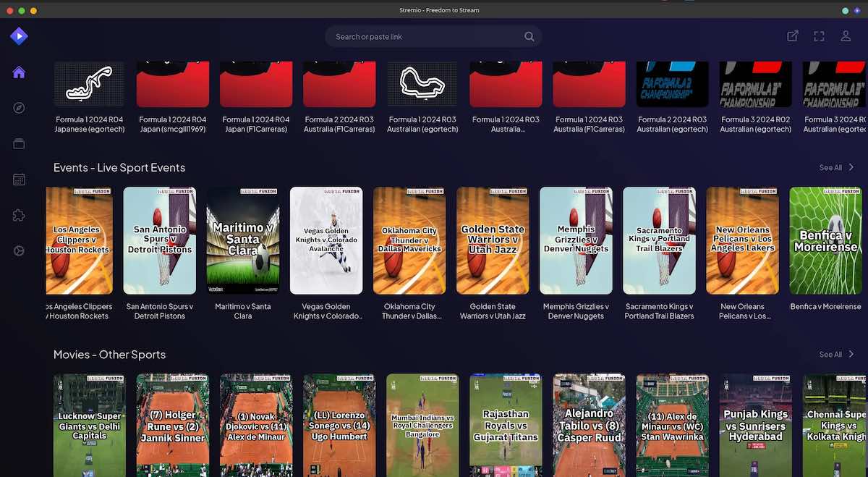Click 'Formula 1 2024 R04 Japan (smcgill1969)' title
Image resolution: width=868 pixels, height=477 pixels.
coord(173,124)
